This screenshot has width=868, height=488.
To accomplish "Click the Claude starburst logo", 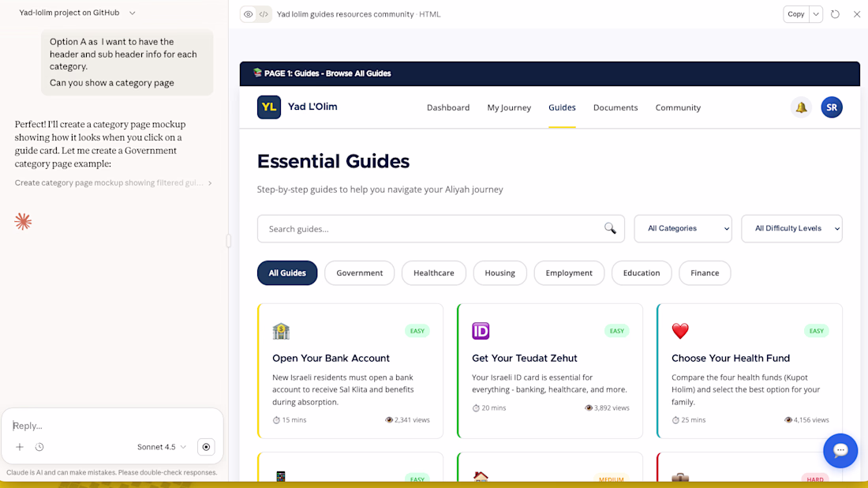I will click(23, 222).
